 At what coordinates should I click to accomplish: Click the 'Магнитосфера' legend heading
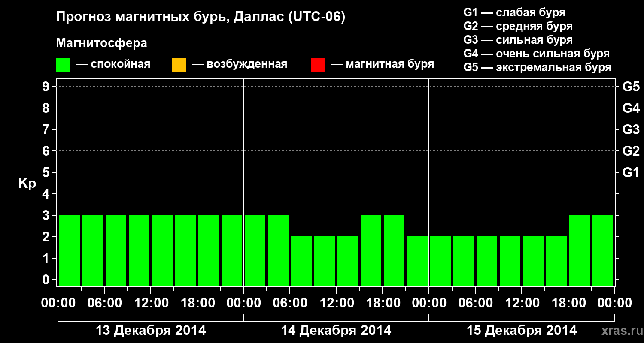coord(101,43)
